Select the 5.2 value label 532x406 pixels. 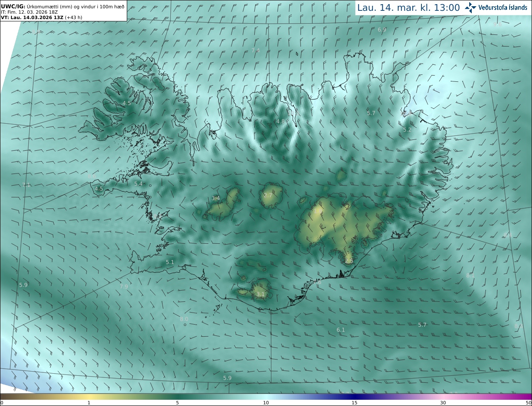tap(407, 130)
